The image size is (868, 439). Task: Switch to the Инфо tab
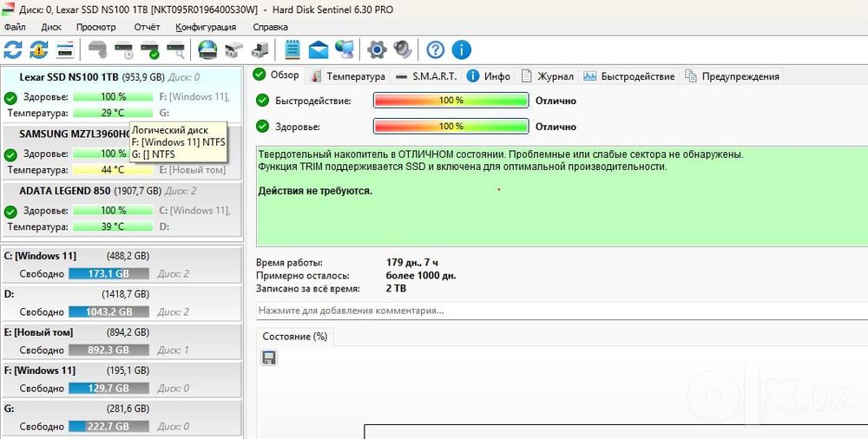point(488,76)
